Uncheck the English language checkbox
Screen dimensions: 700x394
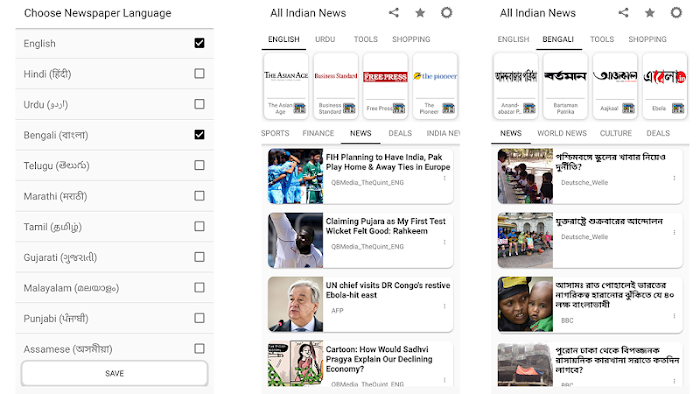[200, 43]
